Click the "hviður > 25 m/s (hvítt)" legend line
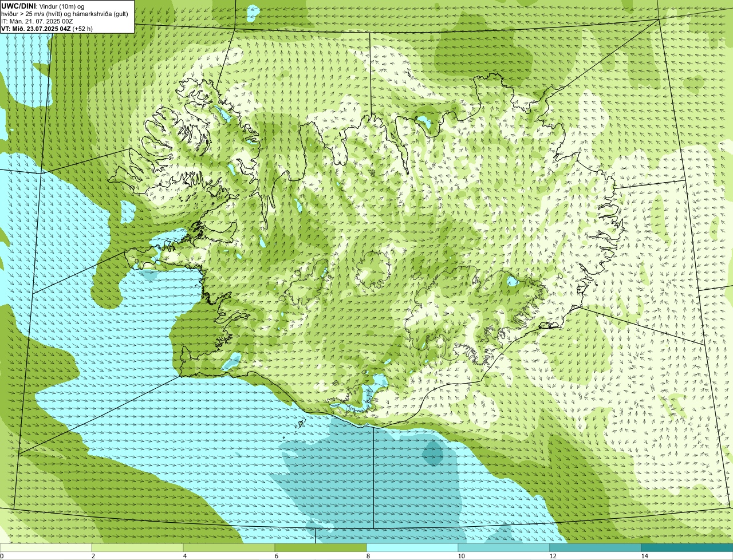 coord(33,13)
